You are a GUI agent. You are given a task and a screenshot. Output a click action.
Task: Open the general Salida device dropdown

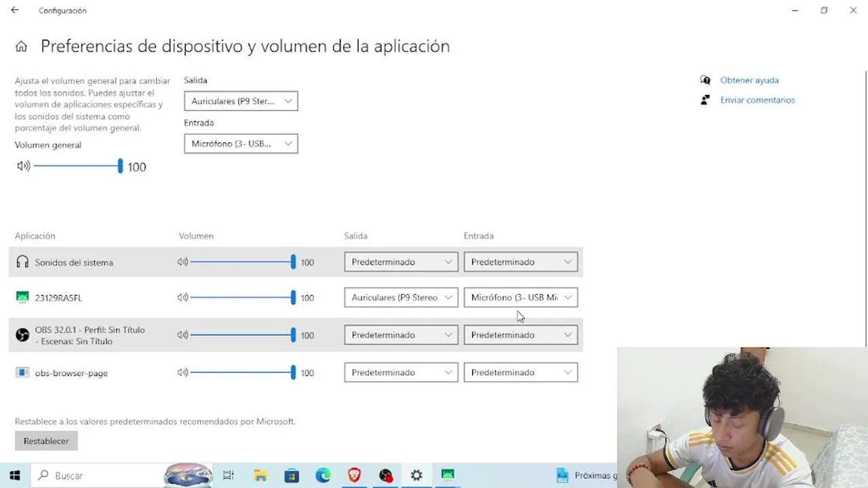click(x=241, y=101)
